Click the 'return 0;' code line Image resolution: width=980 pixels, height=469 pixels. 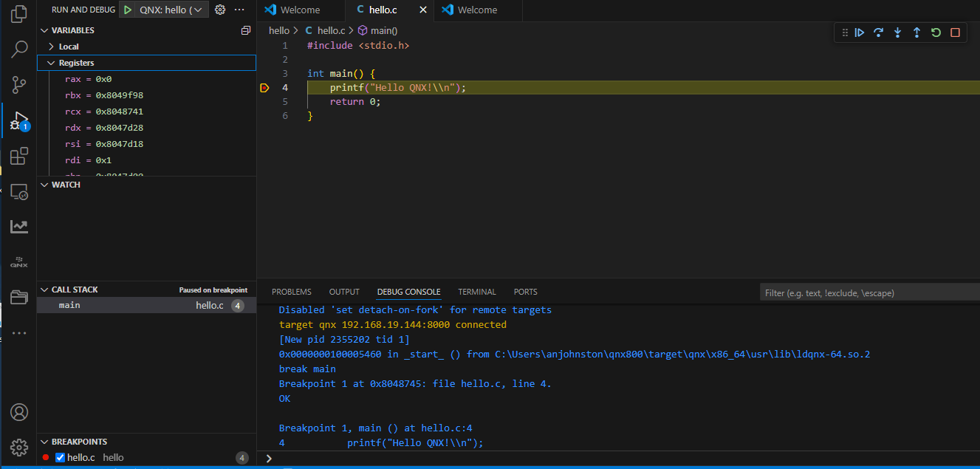pyautogui.click(x=355, y=102)
